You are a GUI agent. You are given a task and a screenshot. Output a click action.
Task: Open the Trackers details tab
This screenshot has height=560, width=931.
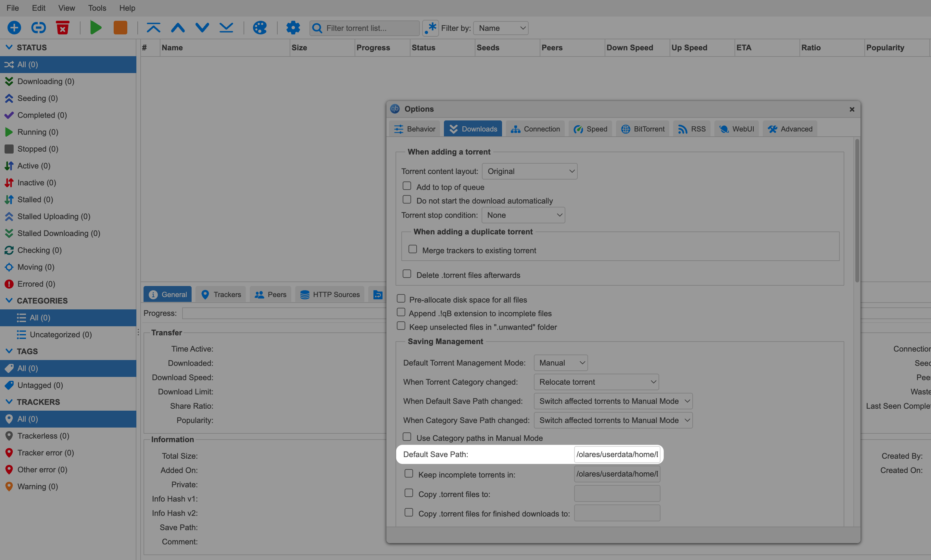pos(221,294)
